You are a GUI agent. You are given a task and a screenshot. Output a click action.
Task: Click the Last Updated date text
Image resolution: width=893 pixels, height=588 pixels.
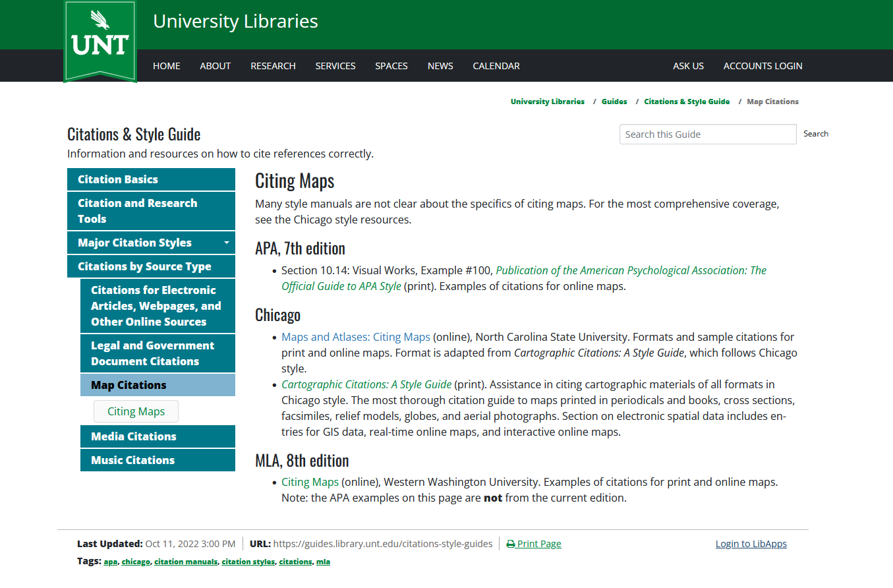(x=190, y=544)
